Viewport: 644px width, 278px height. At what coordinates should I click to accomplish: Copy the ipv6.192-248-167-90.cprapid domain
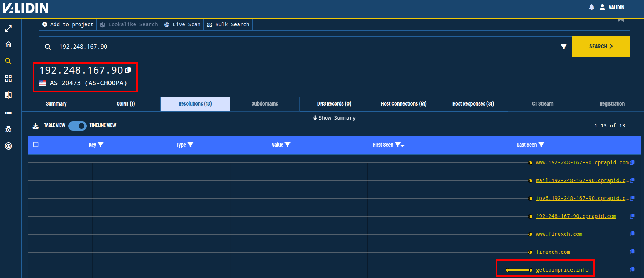pyautogui.click(x=632, y=198)
